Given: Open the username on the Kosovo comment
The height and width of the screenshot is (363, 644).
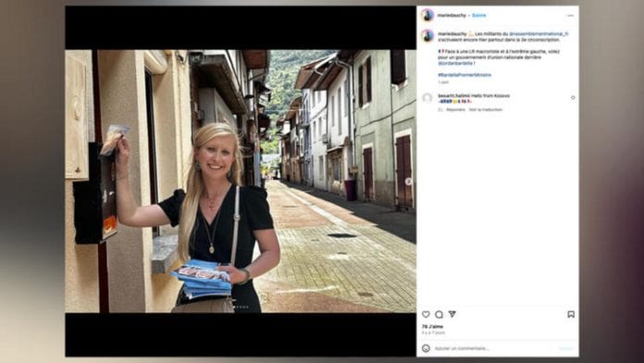Looking at the screenshot, I should [453, 95].
